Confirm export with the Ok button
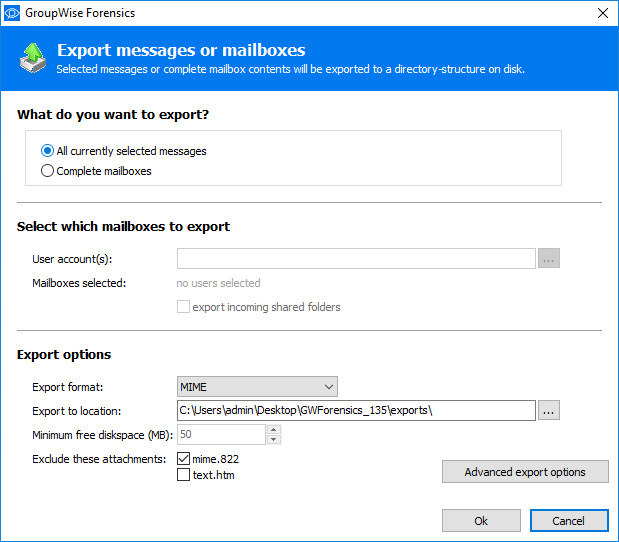The width and height of the screenshot is (619, 542). point(481,521)
